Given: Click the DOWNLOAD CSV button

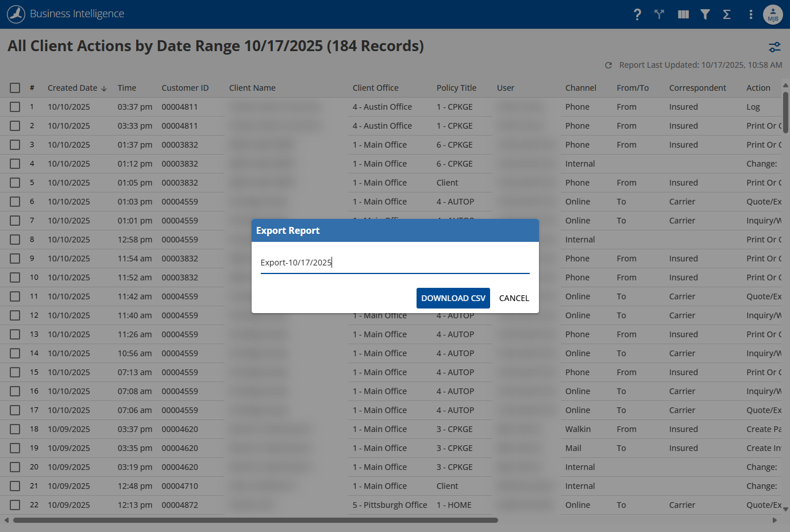Looking at the screenshot, I should point(453,298).
